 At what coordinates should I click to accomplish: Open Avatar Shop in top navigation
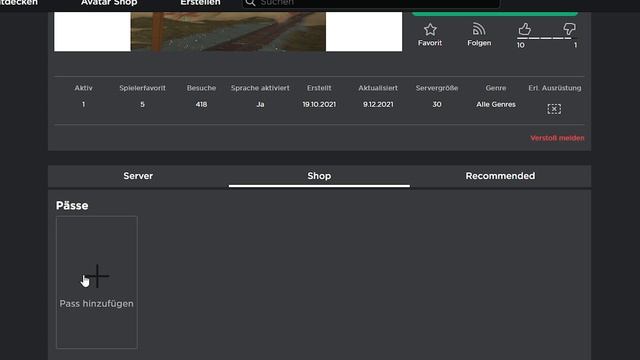[109, 3]
